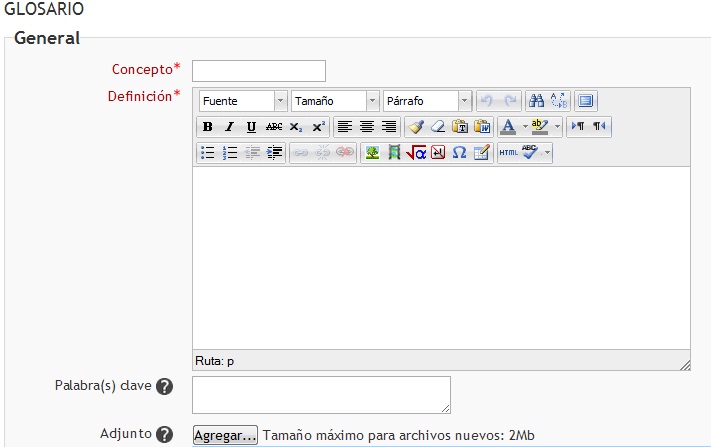The width and height of the screenshot is (711, 447).
Task: Open the spellchecker language arrow
Action: (547, 153)
